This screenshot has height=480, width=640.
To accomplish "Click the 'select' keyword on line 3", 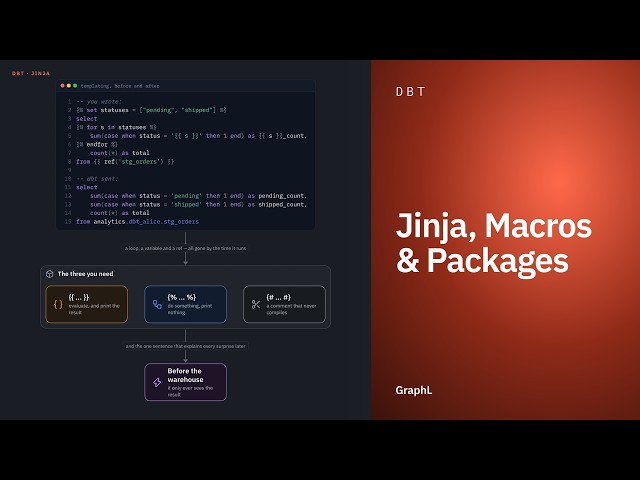I will (87, 119).
